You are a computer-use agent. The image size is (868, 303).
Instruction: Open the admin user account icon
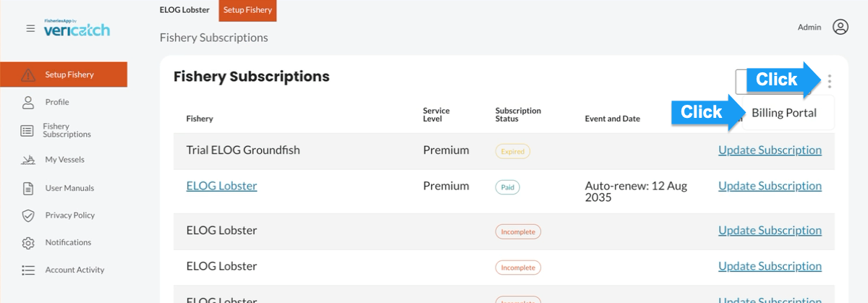tap(840, 27)
